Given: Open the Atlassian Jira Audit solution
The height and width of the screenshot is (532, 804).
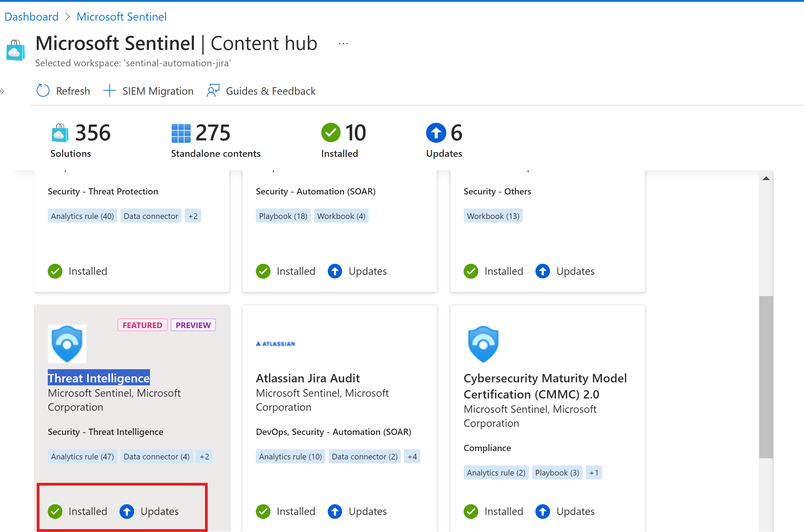Looking at the screenshot, I should 307,378.
